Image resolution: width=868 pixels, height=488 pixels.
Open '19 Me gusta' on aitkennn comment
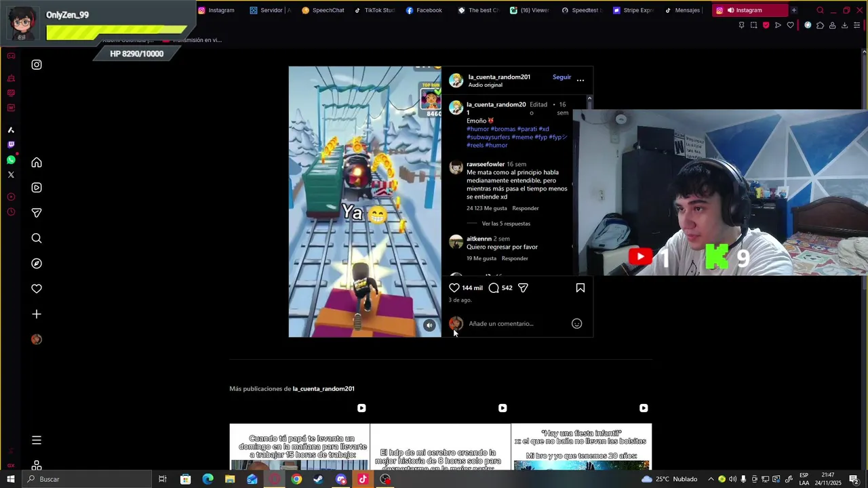481,259
